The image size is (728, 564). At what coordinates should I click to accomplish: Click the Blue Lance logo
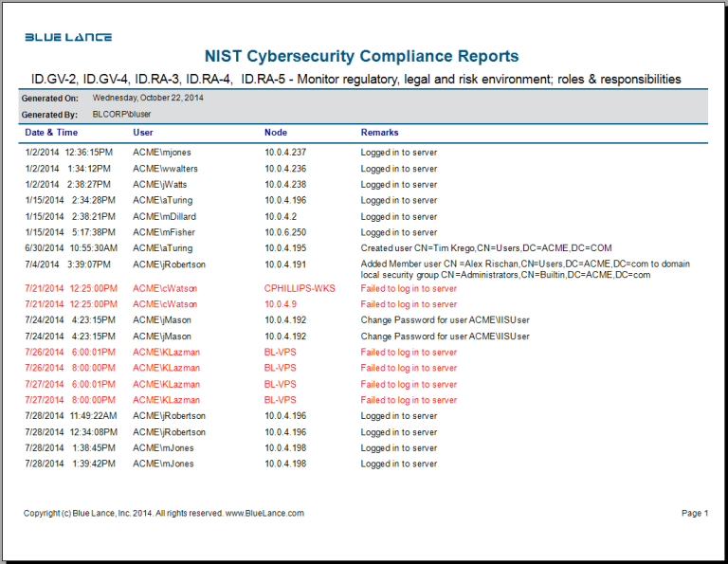pyautogui.click(x=68, y=37)
